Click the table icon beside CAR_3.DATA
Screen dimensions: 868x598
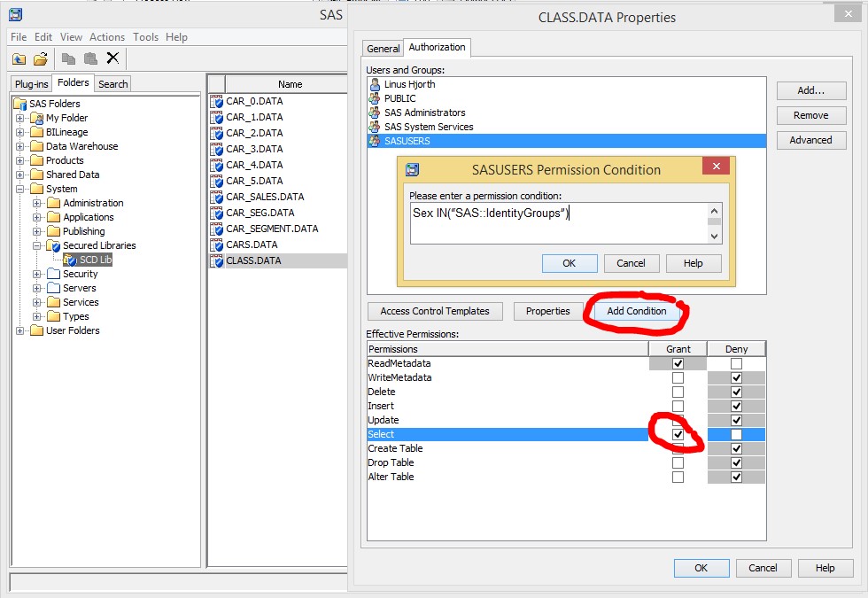click(216, 150)
